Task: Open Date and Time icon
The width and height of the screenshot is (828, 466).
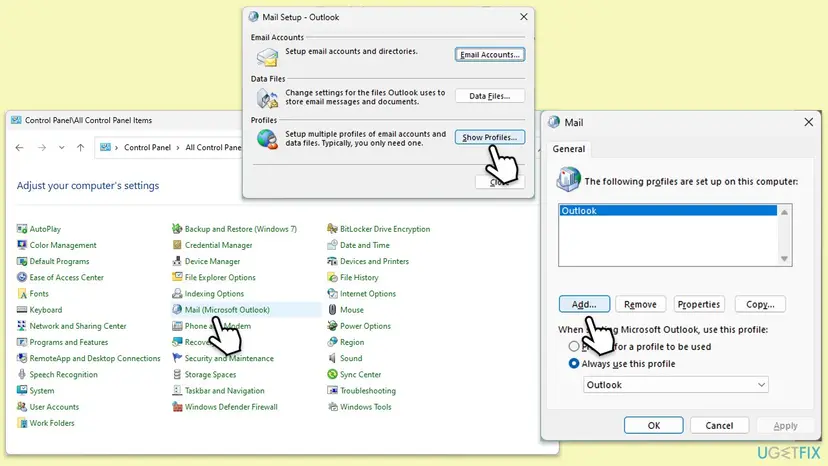Action: [332, 245]
